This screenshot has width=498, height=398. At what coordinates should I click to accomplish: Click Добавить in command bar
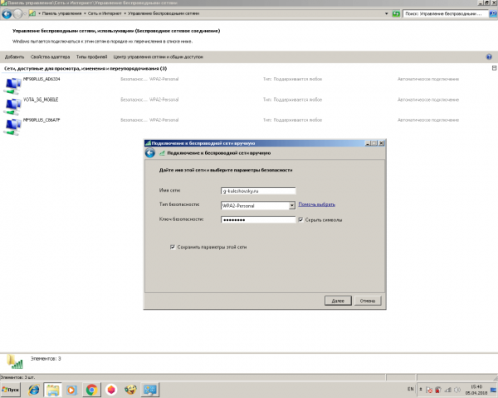click(14, 57)
